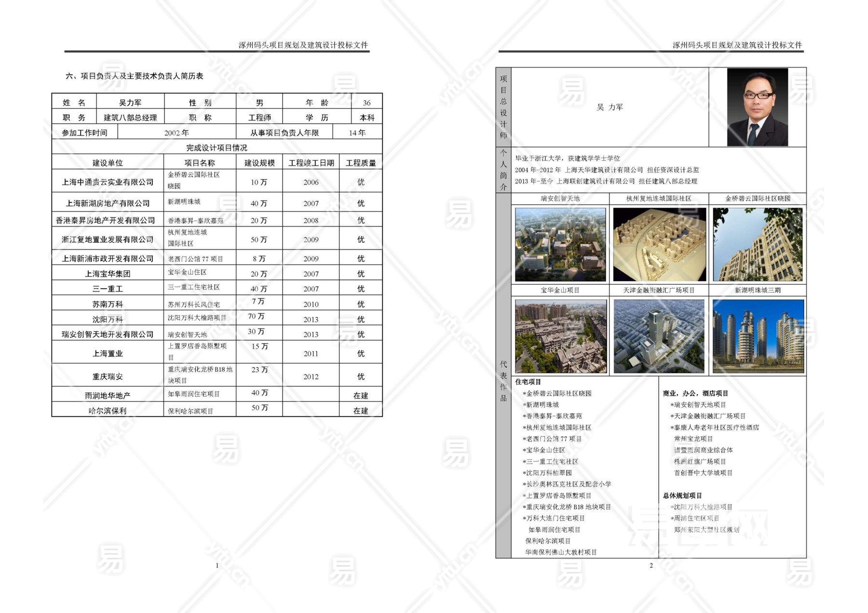Select the 瑞安创智天地 aerial rendering image
868x613 pixels.
[x=560, y=244]
